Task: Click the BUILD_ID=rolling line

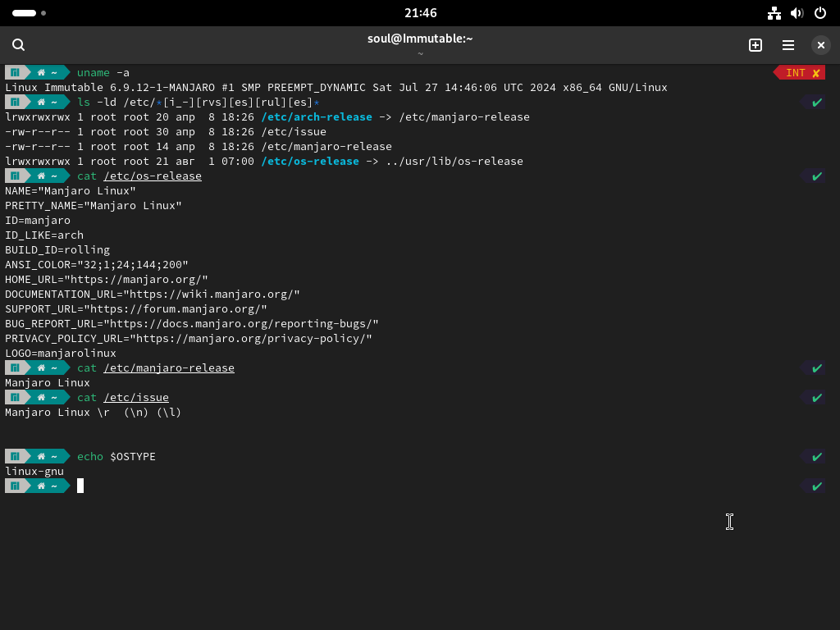Action: tap(57, 249)
